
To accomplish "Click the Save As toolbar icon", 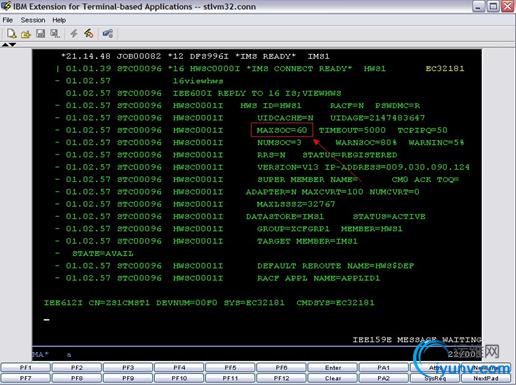I will [55, 33].
